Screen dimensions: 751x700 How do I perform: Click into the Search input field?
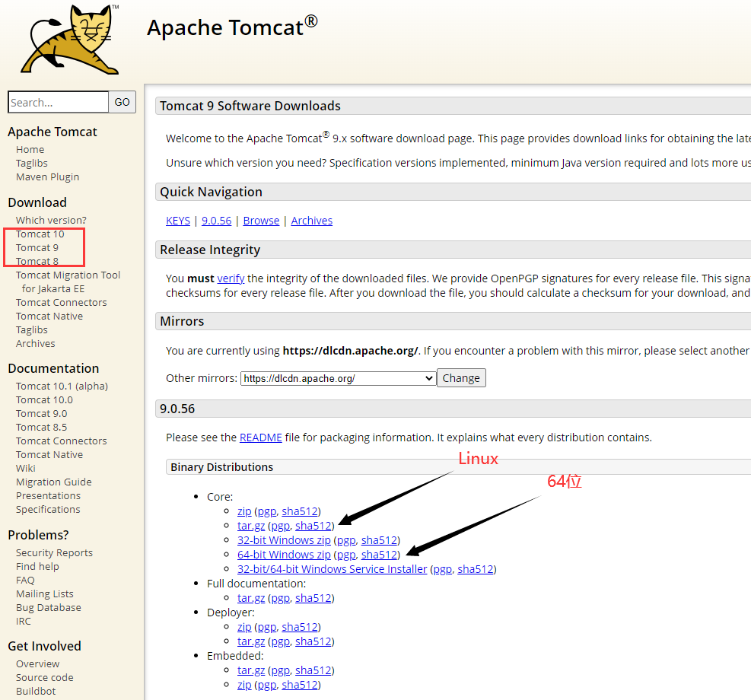pos(59,102)
